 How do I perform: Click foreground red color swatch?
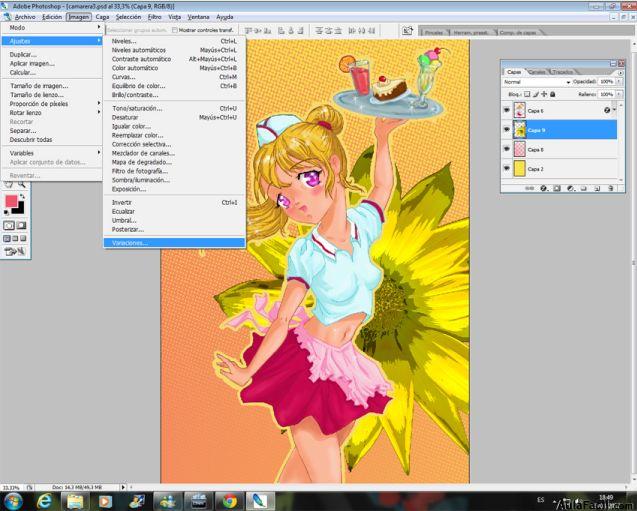[11, 201]
